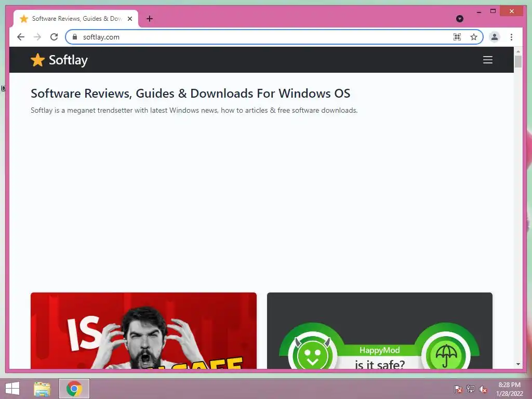The width and height of the screenshot is (532, 399).
Task: Click the page scrollbar down arrow
Action: click(518, 364)
